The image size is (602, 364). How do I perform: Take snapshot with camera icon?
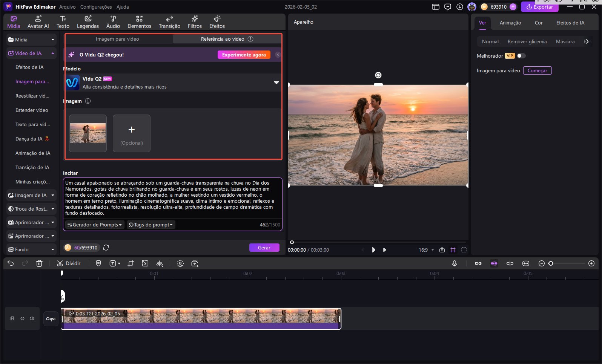tap(442, 250)
